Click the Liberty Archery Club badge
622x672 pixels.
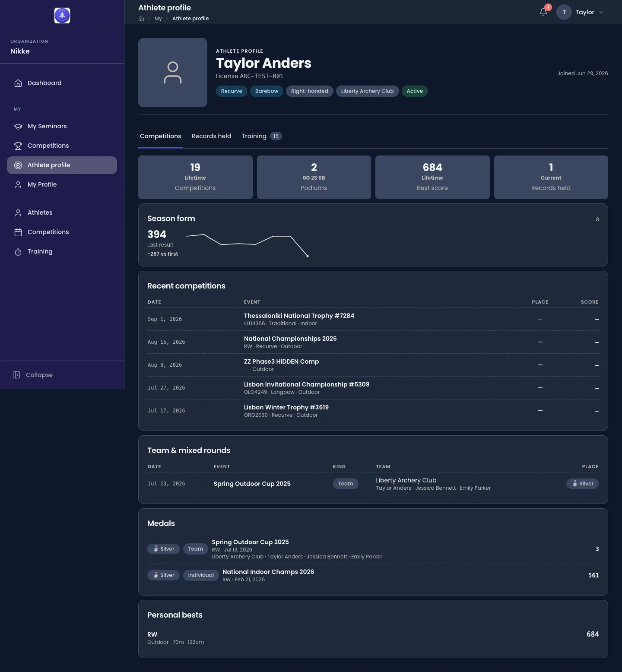tap(367, 91)
